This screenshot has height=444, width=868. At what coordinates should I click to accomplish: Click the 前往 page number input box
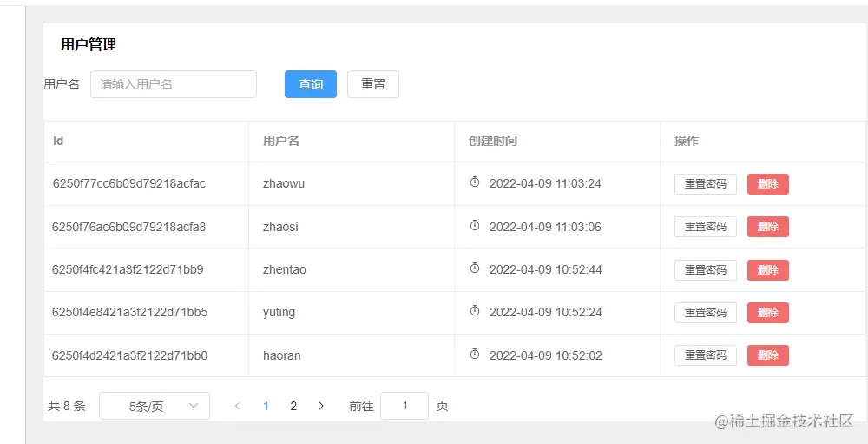point(404,406)
